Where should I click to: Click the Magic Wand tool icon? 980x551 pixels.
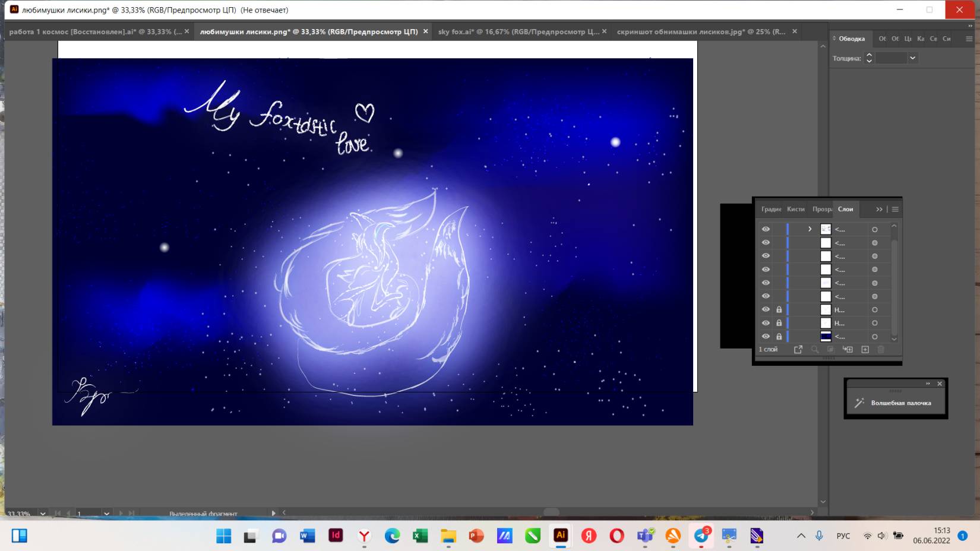point(859,403)
